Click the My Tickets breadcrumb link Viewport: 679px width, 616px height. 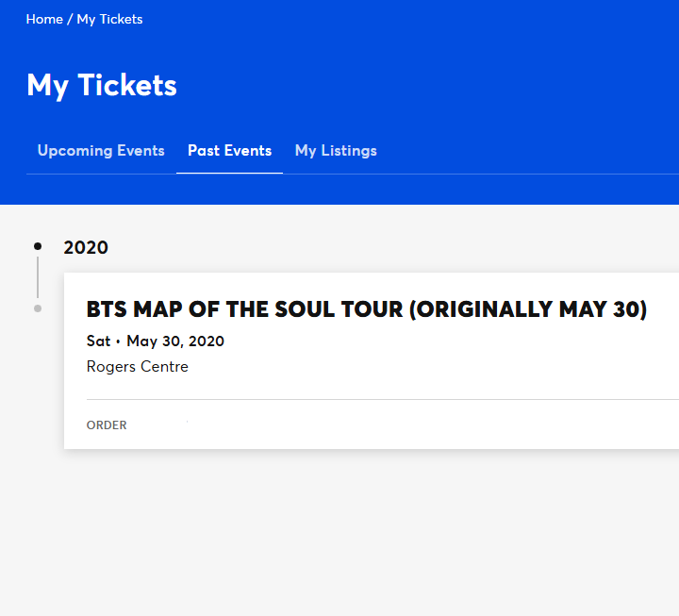click(109, 20)
